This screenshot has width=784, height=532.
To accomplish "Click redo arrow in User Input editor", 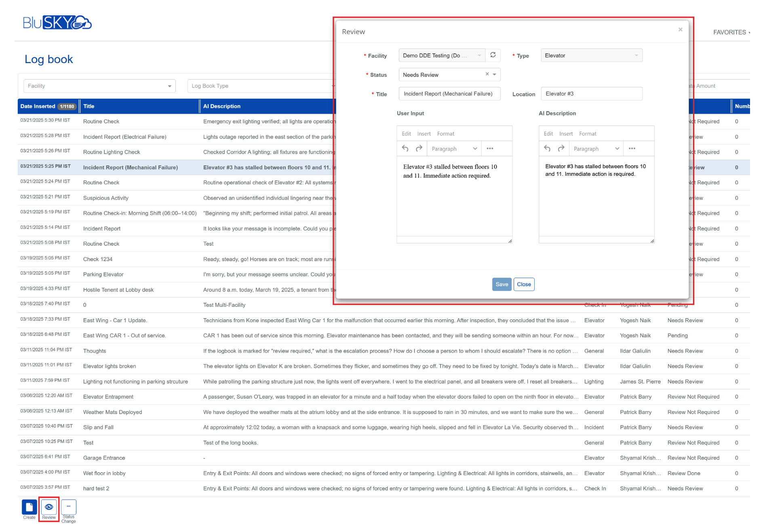I will [419, 148].
